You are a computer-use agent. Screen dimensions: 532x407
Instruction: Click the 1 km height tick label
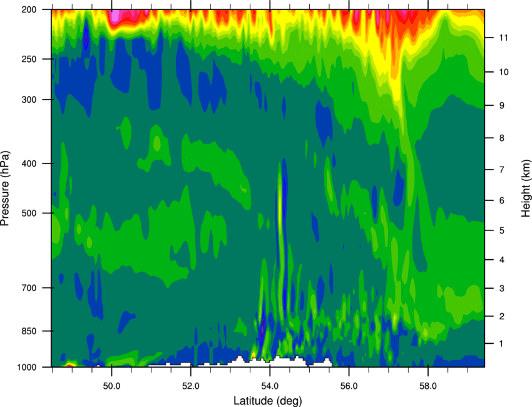click(501, 344)
